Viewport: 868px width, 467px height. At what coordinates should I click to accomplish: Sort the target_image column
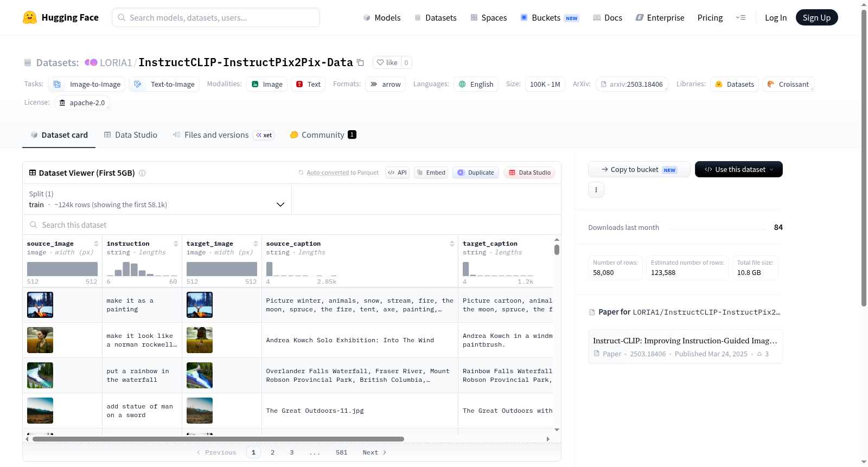tap(256, 244)
